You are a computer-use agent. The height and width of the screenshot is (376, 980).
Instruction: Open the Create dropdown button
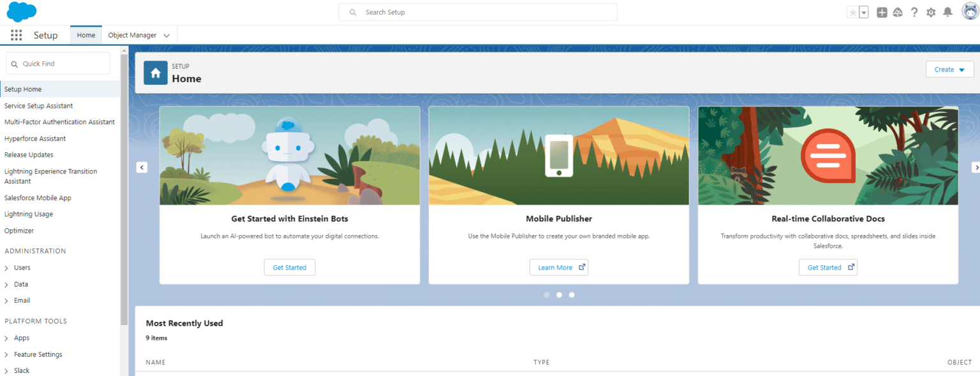coord(949,69)
